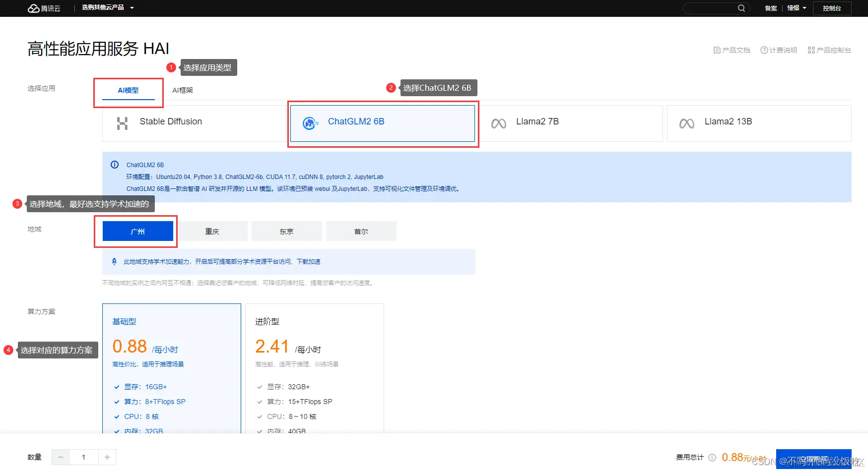Choose the 进阶型 compute plan

(x=315, y=368)
